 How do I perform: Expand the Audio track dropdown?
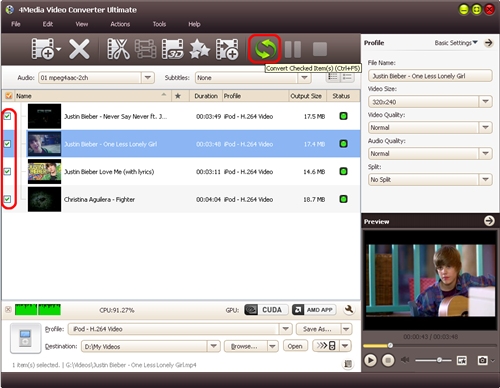click(x=147, y=78)
